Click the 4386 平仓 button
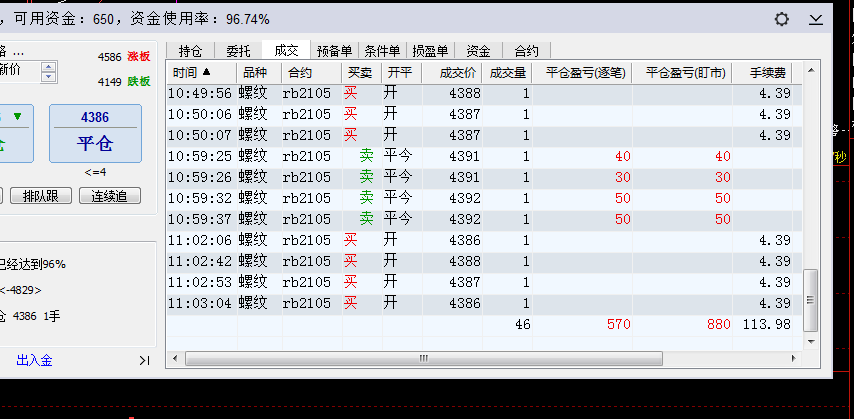This screenshot has width=854, height=419. coord(95,133)
